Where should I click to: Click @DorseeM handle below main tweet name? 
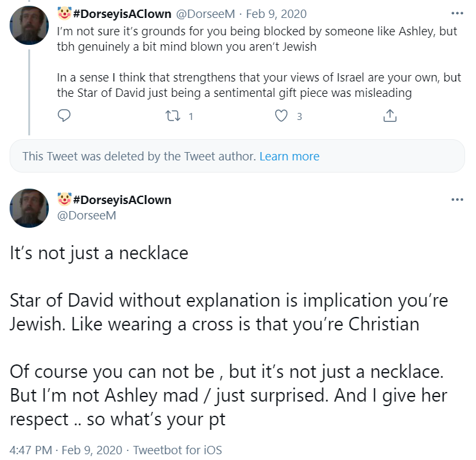pyautogui.click(x=87, y=216)
